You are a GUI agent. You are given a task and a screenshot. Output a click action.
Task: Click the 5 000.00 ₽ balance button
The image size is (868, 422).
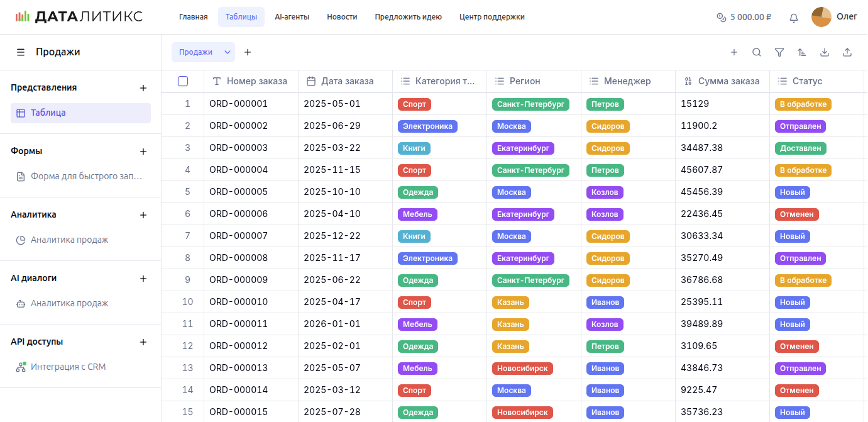[x=744, y=18]
